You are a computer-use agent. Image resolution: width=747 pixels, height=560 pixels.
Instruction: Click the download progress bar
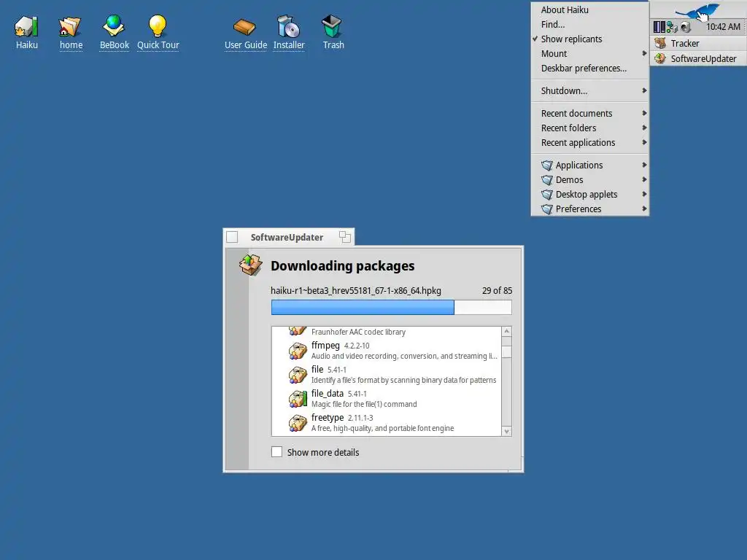(x=391, y=307)
